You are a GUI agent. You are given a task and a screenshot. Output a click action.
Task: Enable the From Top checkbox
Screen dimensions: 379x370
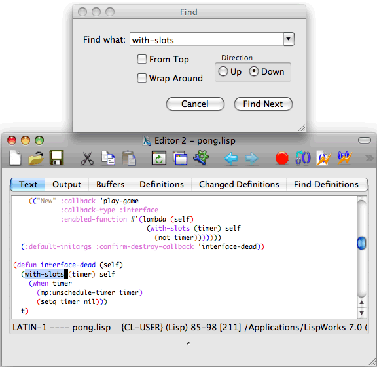(142, 59)
